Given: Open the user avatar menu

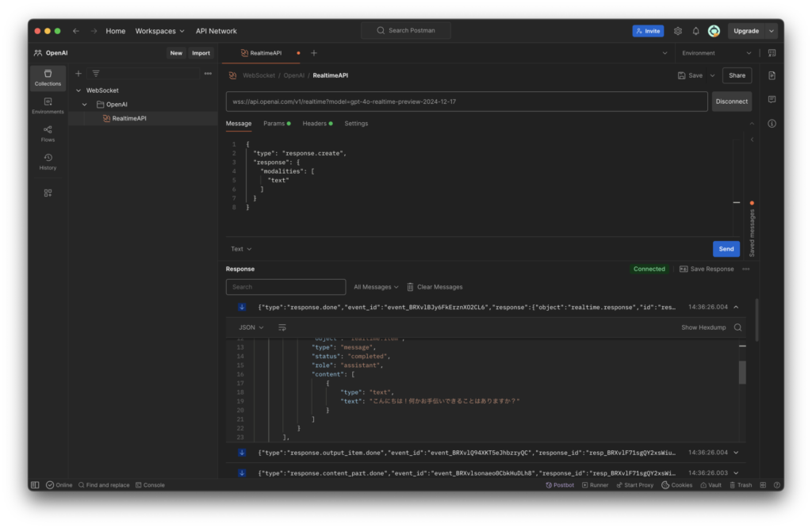Looking at the screenshot, I should pos(714,31).
